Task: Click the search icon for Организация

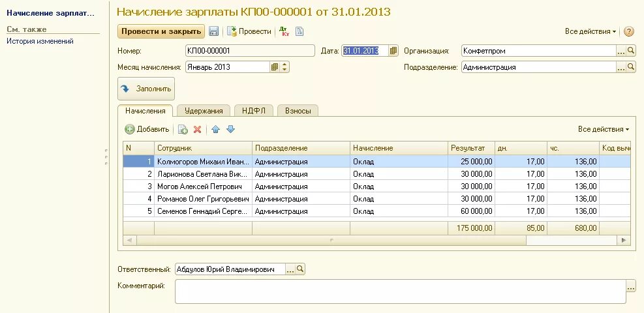Action: click(631, 51)
